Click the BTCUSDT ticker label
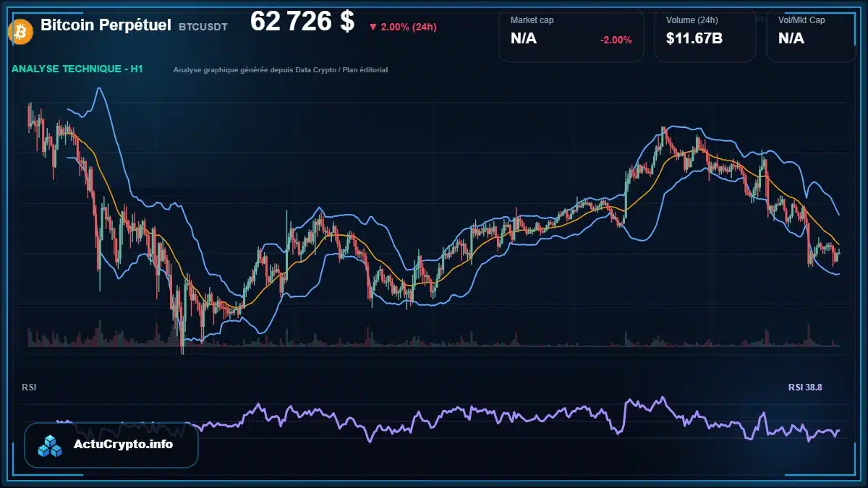 click(x=203, y=27)
